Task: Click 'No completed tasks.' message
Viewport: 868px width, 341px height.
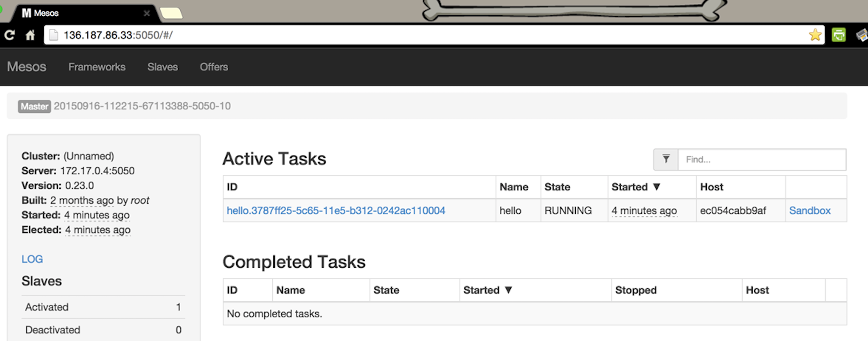Action: coord(274,313)
